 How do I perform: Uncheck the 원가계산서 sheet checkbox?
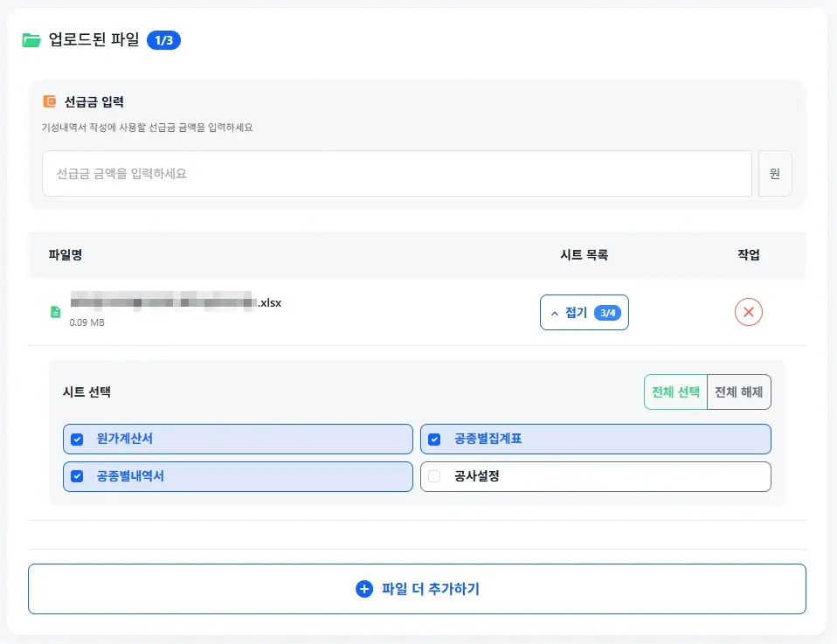click(77, 439)
